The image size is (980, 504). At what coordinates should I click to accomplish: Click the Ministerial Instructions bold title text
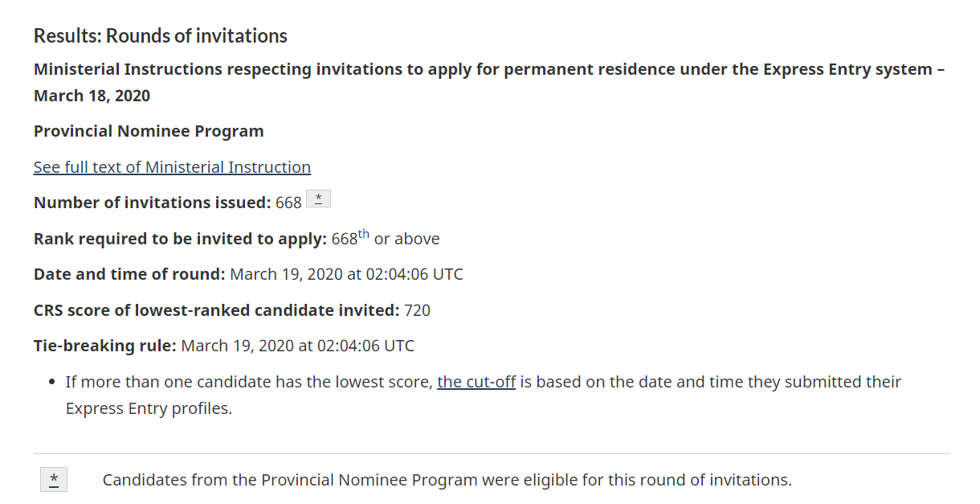click(489, 82)
